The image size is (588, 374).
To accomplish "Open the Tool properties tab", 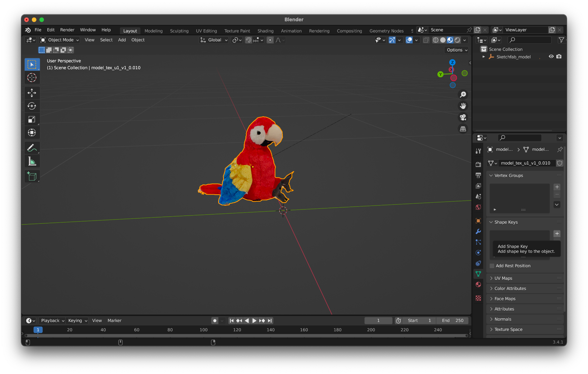I will tap(478, 151).
